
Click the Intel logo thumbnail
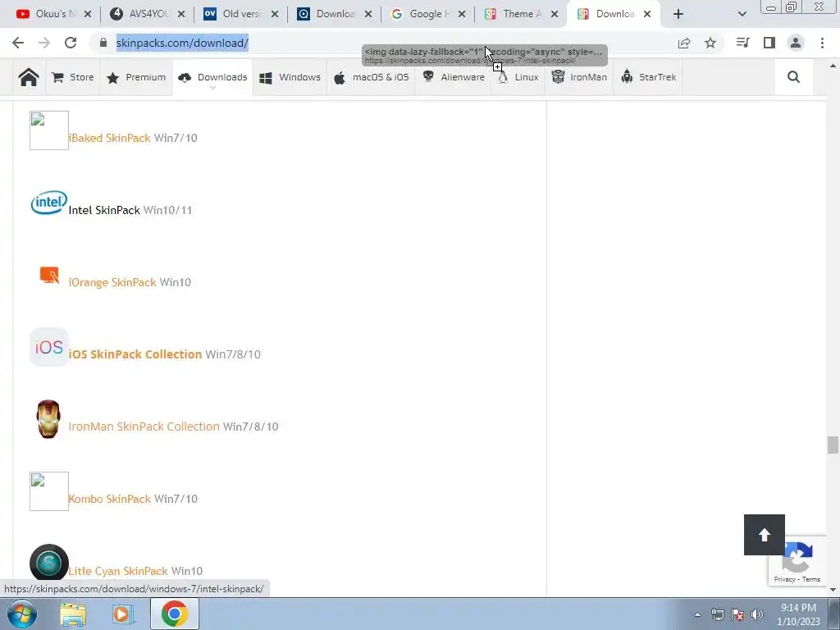coord(48,203)
